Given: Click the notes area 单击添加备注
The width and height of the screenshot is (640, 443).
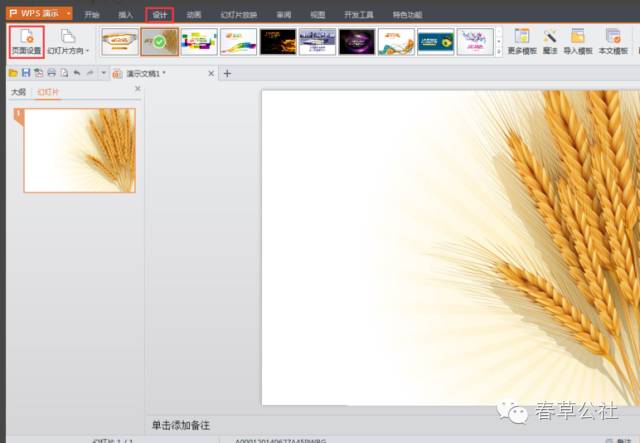Looking at the screenshot, I should click(x=180, y=425).
